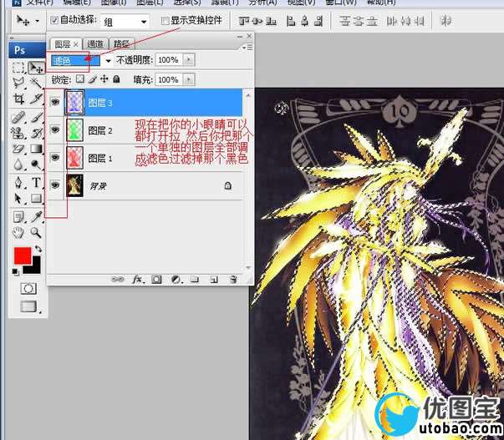Image resolution: width=504 pixels, height=440 pixels.
Task: Hide layer 图层 3 with its eye icon
Action: pyautogui.click(x=55, y=102)
